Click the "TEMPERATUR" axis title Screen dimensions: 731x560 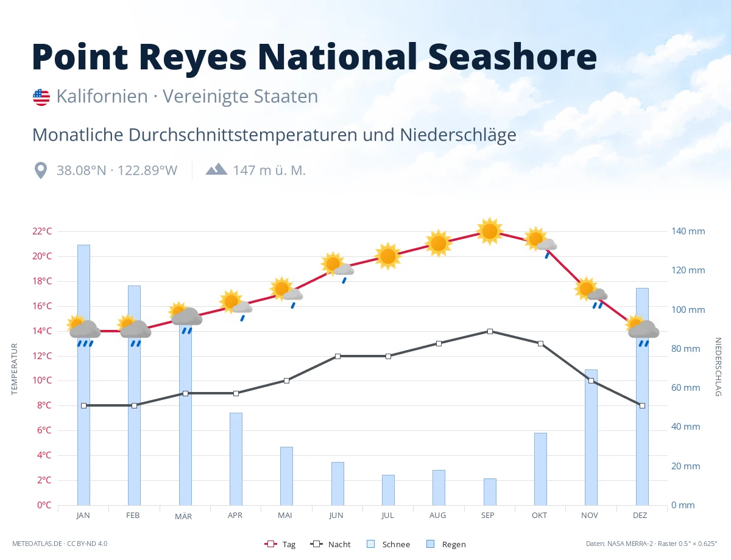(x=14, y=369)
